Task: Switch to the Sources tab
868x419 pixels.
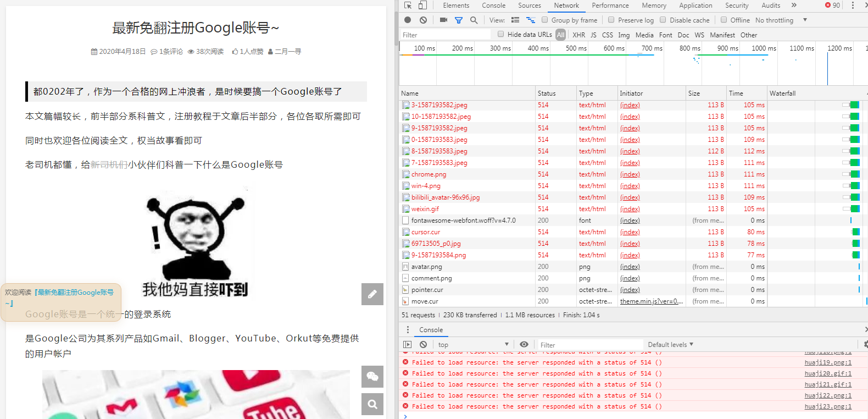Action: pyautogui.click(x=530, y=5)
